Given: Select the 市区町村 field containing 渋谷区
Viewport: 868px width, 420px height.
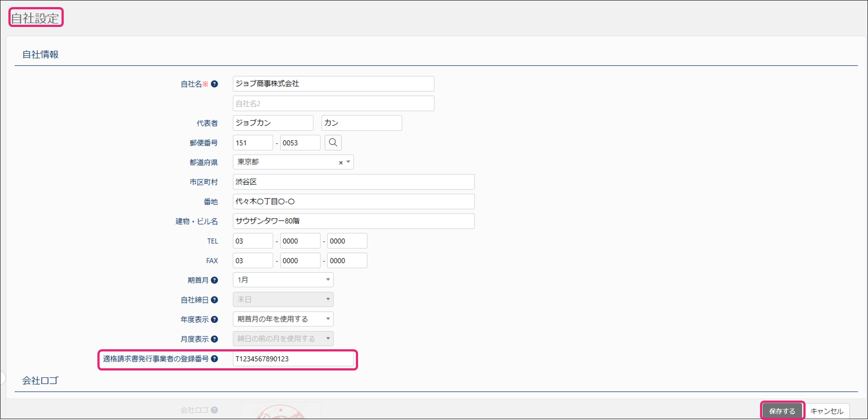Looking at the screenshot, I should [x=353, y=182].
